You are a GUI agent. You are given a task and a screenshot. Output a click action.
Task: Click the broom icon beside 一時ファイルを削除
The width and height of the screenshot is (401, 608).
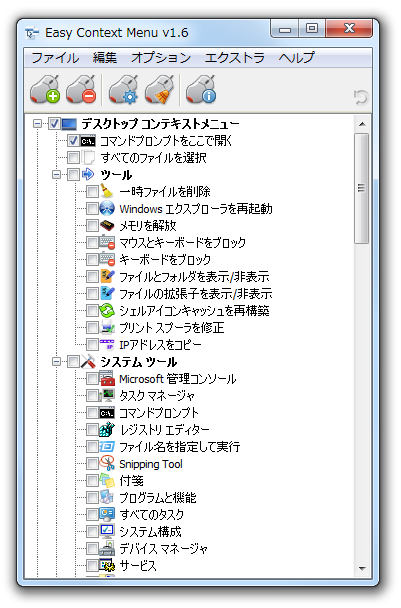click(107, 191)
